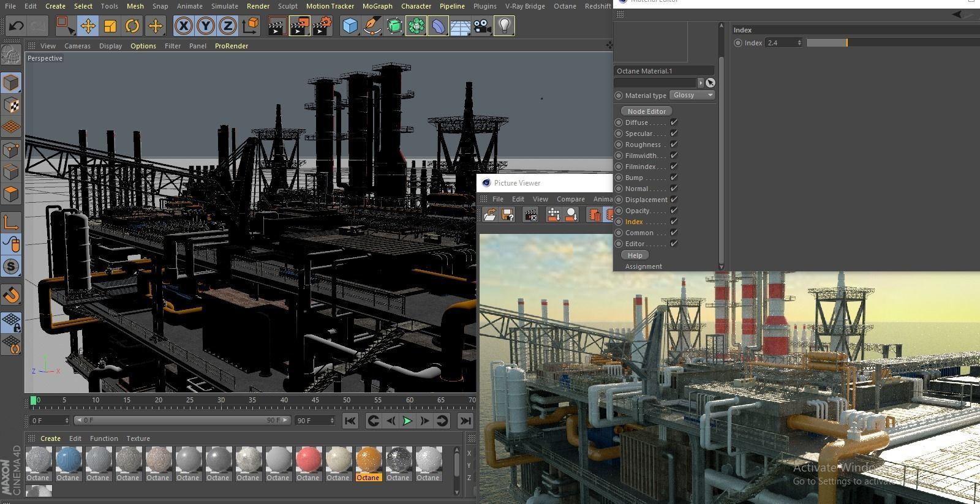Click the Bend deformer icon
Viewport: 980px width, 504px height.
pos(439,26)
